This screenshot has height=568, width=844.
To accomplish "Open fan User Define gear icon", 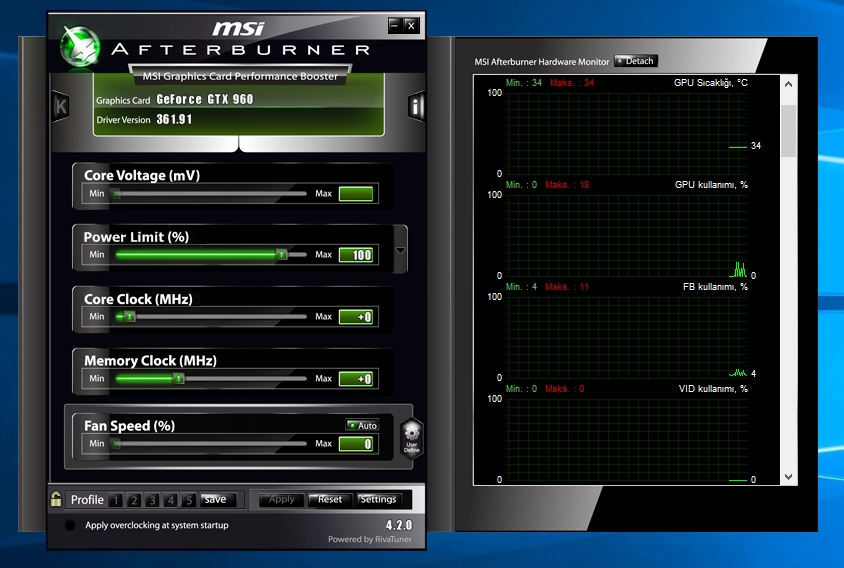I will pyautogui.click(x=412, y=438).
